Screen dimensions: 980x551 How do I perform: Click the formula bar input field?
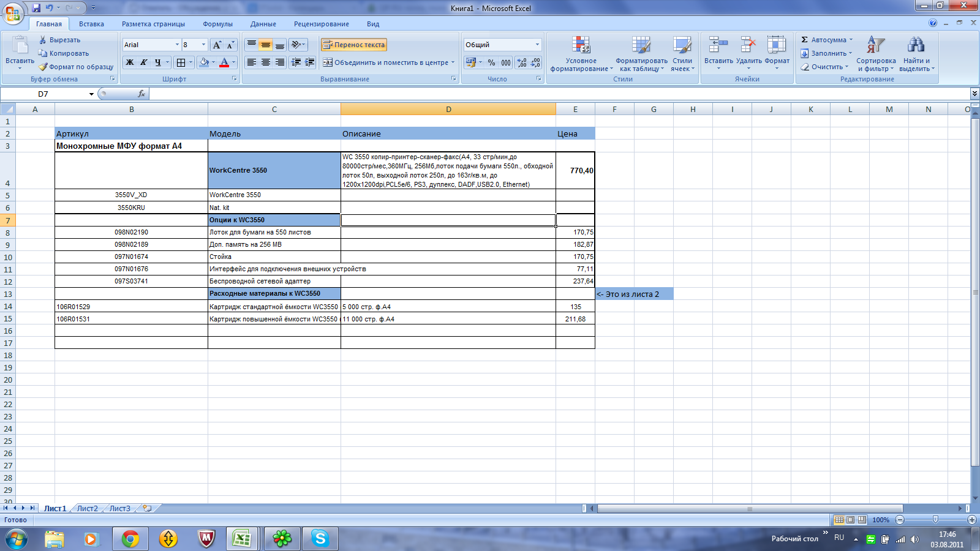[559, 94]
